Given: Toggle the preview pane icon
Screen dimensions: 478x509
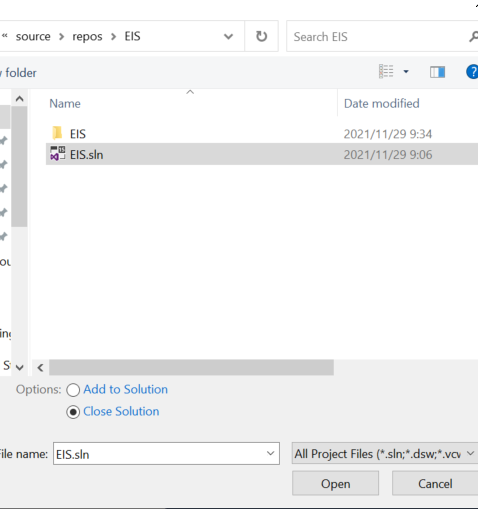Looking at the screenshot, I should point(437,72).
